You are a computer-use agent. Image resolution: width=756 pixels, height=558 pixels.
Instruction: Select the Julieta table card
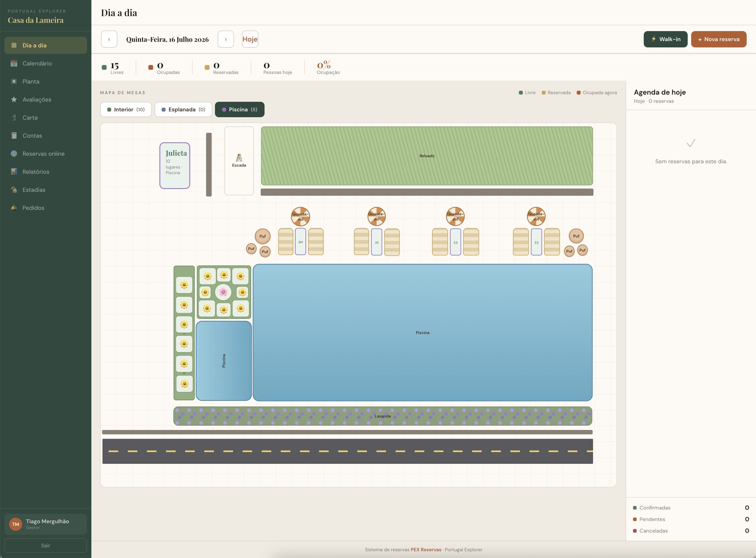[175, 165]
